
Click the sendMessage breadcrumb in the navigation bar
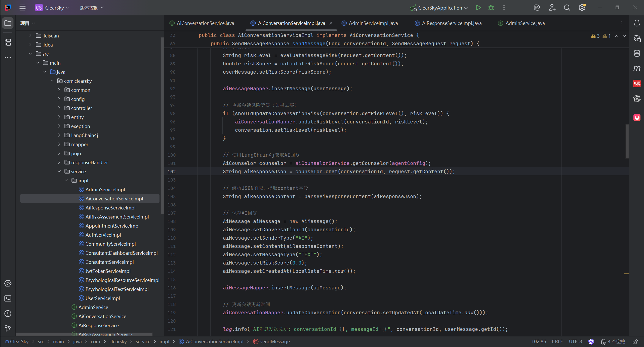275,342
